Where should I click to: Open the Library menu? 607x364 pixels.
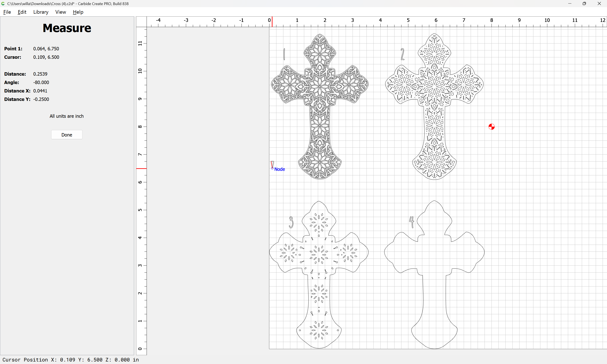coord(41,12)
